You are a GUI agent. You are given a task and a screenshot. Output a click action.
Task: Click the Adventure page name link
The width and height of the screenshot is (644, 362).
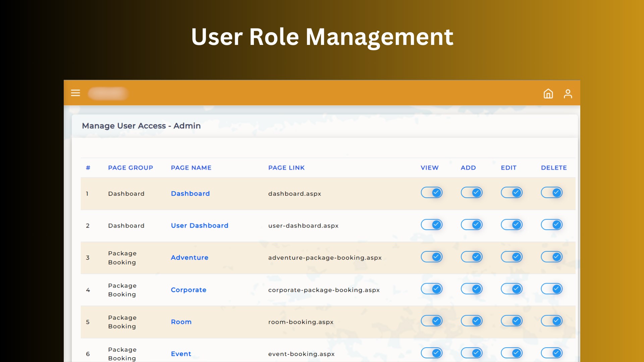(x=190, y=257)
